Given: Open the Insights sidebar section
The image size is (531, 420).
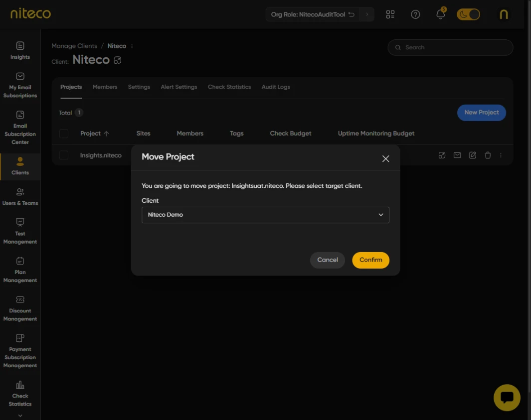Looking at the screenshot, I should [20, 50].
